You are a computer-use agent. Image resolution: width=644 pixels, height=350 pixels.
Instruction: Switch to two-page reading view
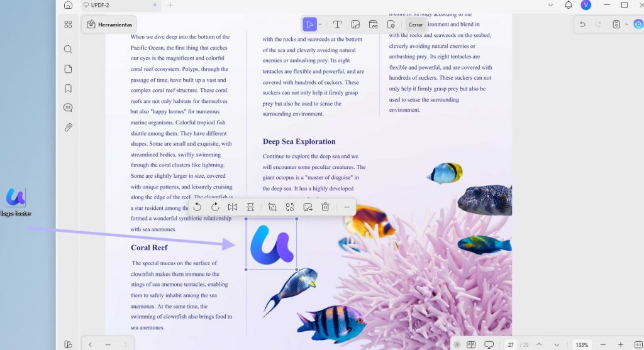pos(471,345)
